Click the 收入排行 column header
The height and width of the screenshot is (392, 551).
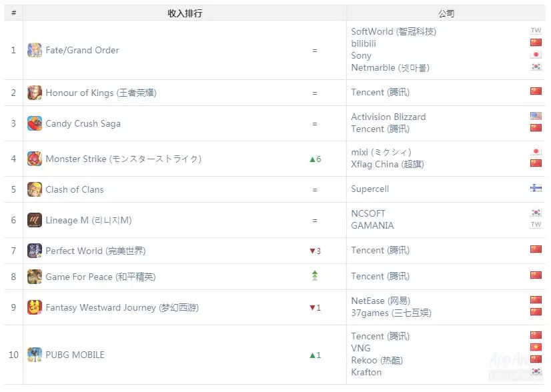tap(185, 13)
